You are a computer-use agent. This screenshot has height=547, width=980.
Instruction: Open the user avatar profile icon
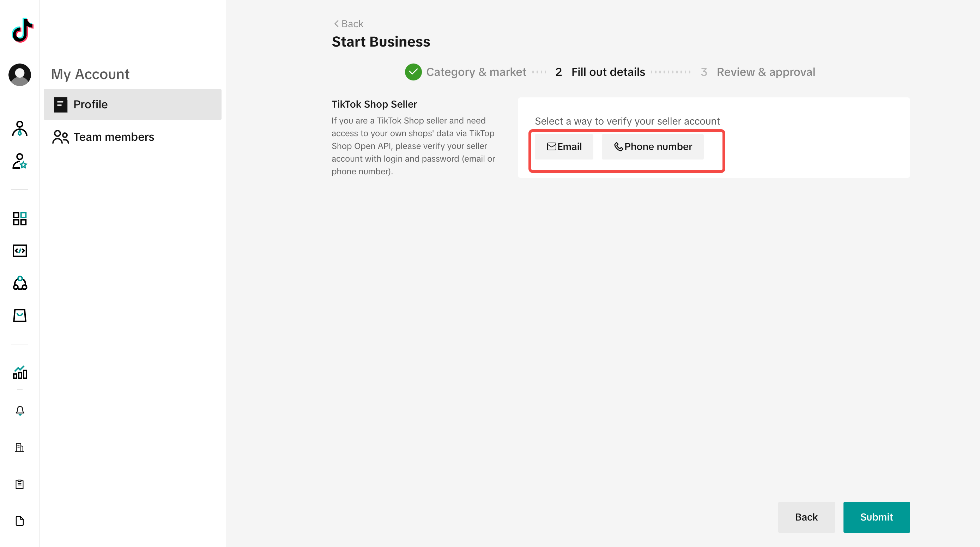(20, 74)
